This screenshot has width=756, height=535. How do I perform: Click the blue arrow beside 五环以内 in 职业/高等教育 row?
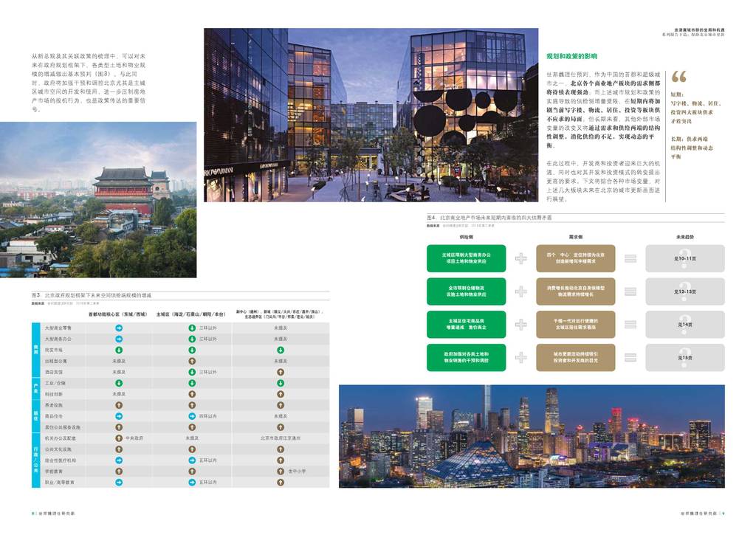click(x=192, y=482)
